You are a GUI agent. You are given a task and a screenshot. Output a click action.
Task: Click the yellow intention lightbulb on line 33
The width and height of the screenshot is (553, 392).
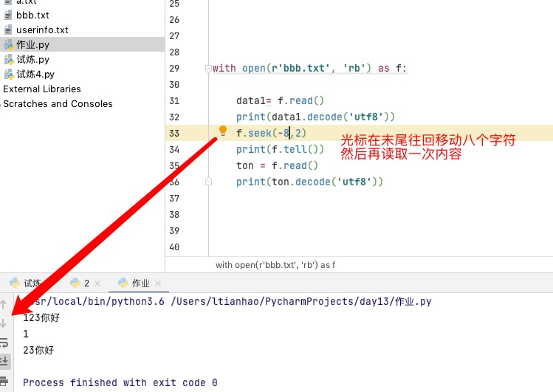click(x=222, y=131)
